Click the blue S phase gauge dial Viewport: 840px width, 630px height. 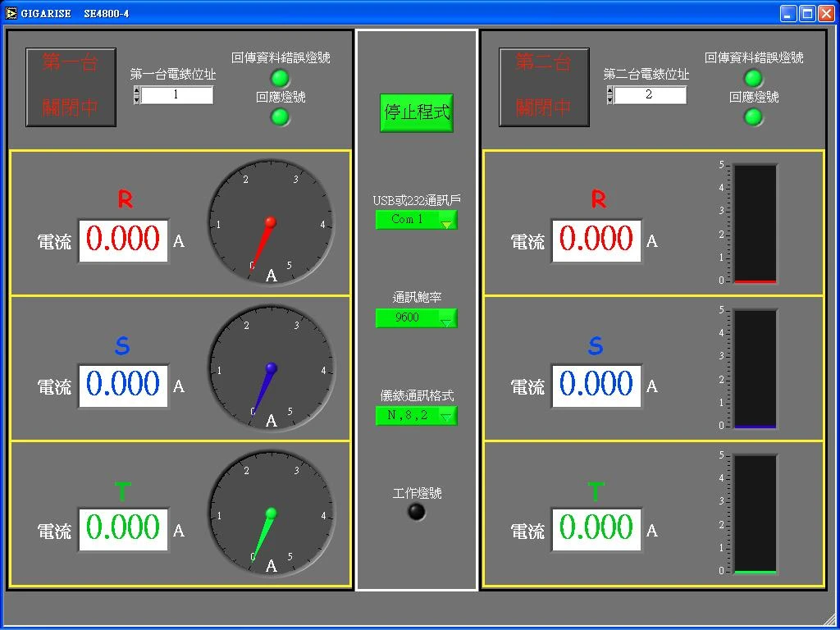(x=271, y=368)
